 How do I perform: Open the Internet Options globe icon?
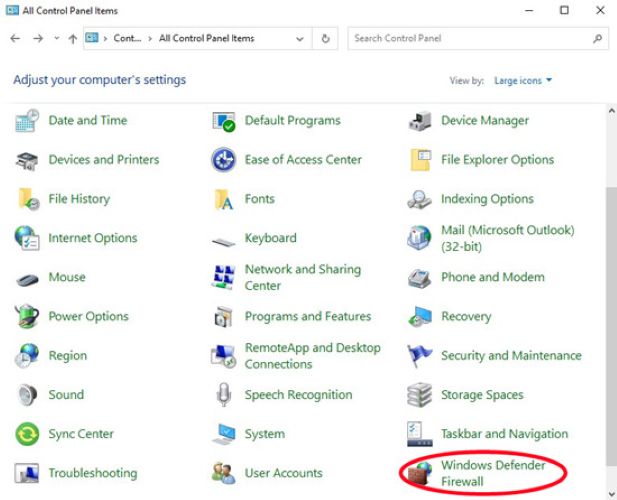27,238
